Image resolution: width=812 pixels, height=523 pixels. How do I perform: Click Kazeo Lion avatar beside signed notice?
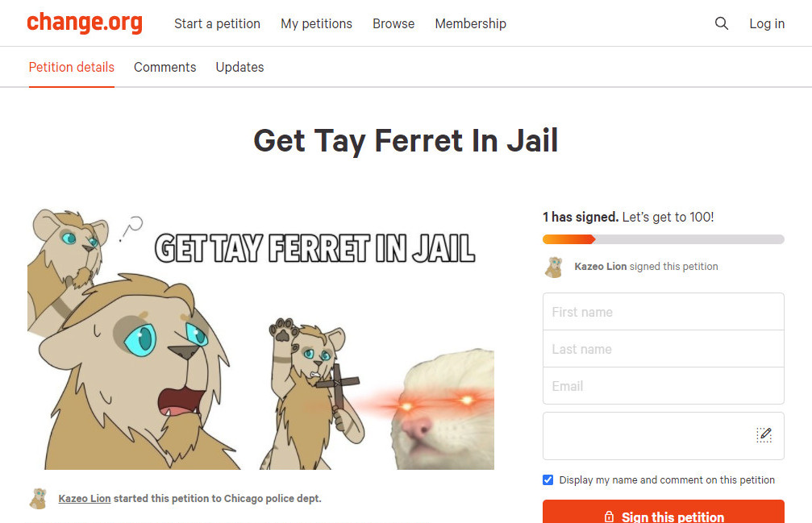coord(554,267)
